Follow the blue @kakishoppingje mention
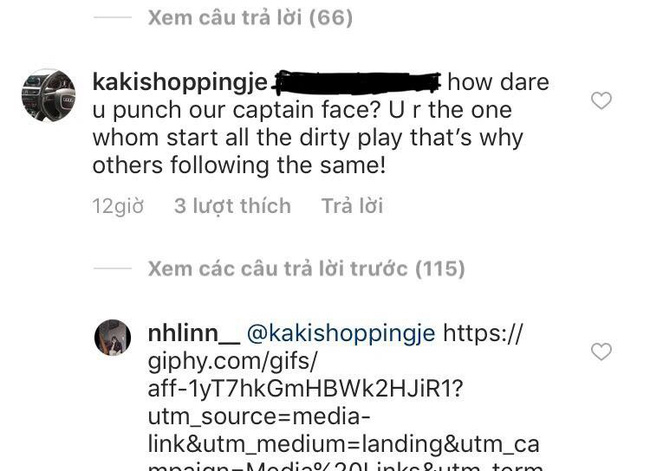 341,334
